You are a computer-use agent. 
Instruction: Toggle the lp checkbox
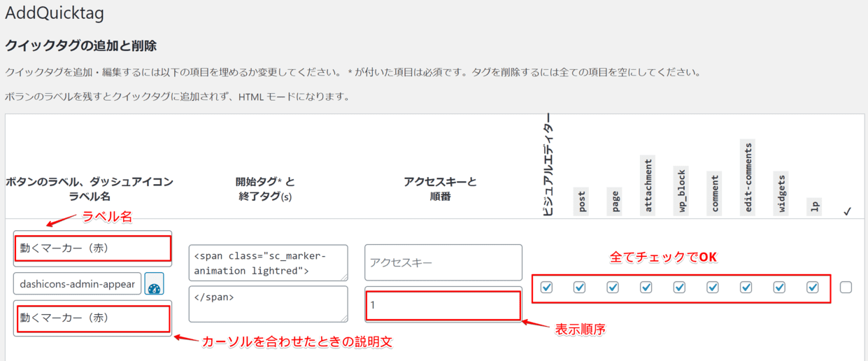point(813,287)
